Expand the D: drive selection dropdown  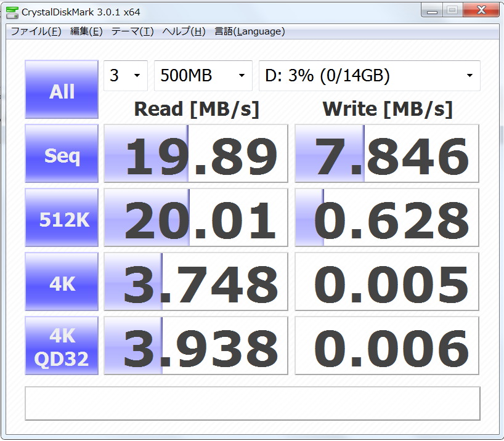point(369,76)
